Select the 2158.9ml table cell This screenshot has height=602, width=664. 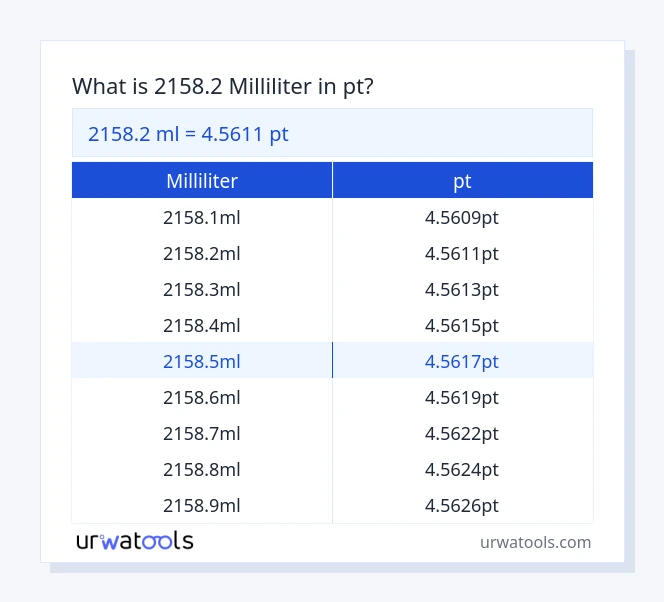tap(202, 505)
